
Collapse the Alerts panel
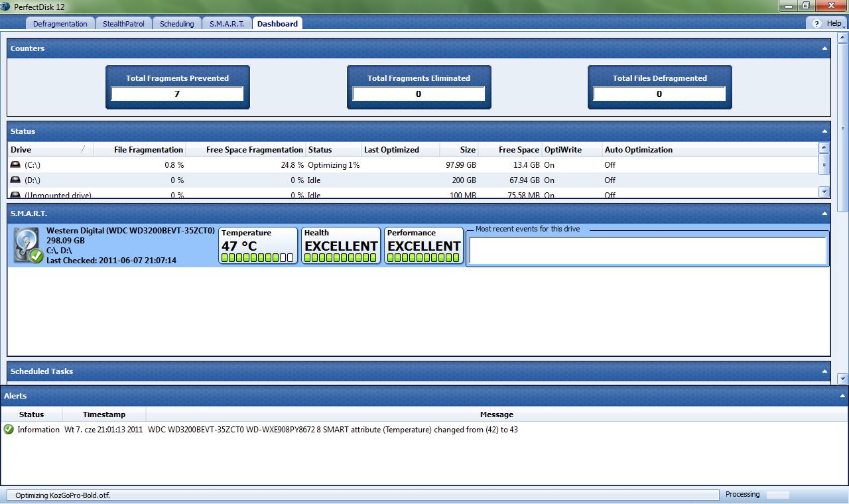pos(843,396)
